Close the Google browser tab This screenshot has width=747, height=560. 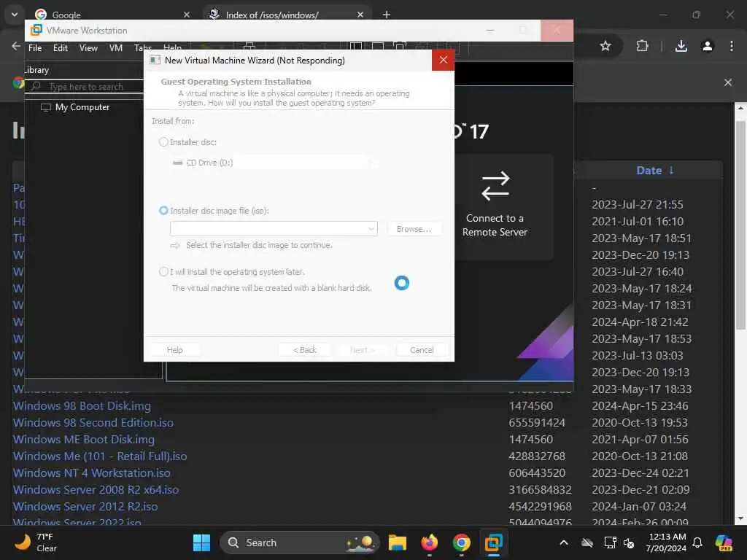pyautogui.click(x=187, y=15)
